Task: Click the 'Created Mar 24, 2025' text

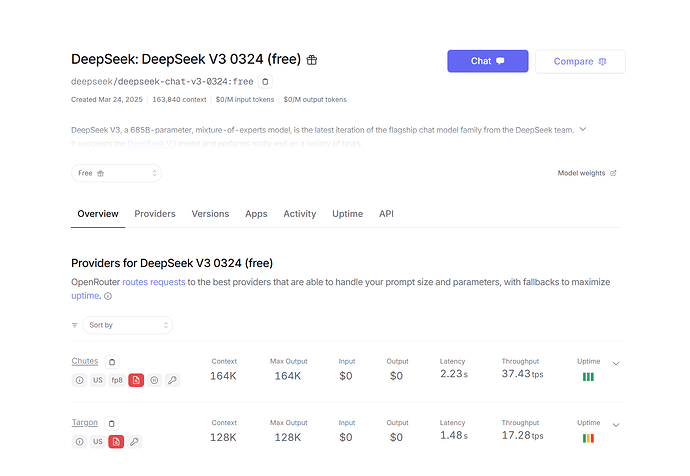Action: click(107, 100)
